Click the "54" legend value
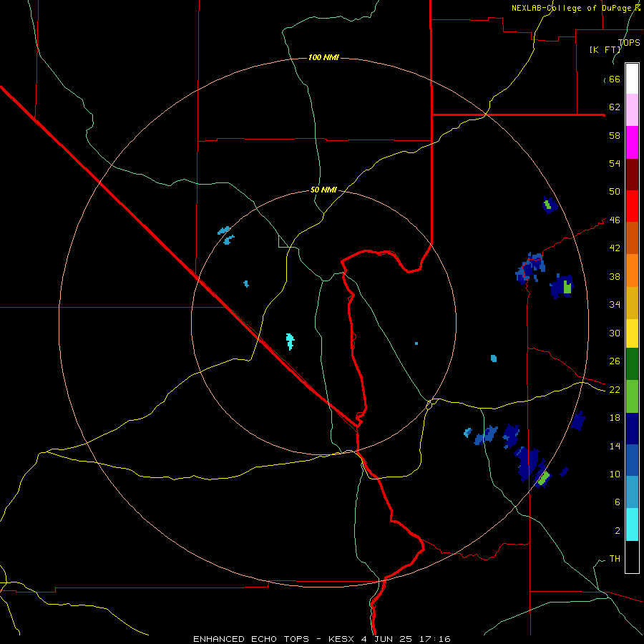This screenshot has height=644, width=644. 615,163
